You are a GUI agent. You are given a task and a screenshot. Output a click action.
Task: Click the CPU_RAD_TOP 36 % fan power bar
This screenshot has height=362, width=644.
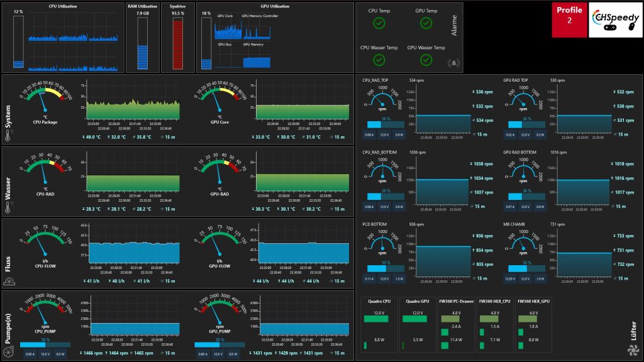click(x=386, y=124)
